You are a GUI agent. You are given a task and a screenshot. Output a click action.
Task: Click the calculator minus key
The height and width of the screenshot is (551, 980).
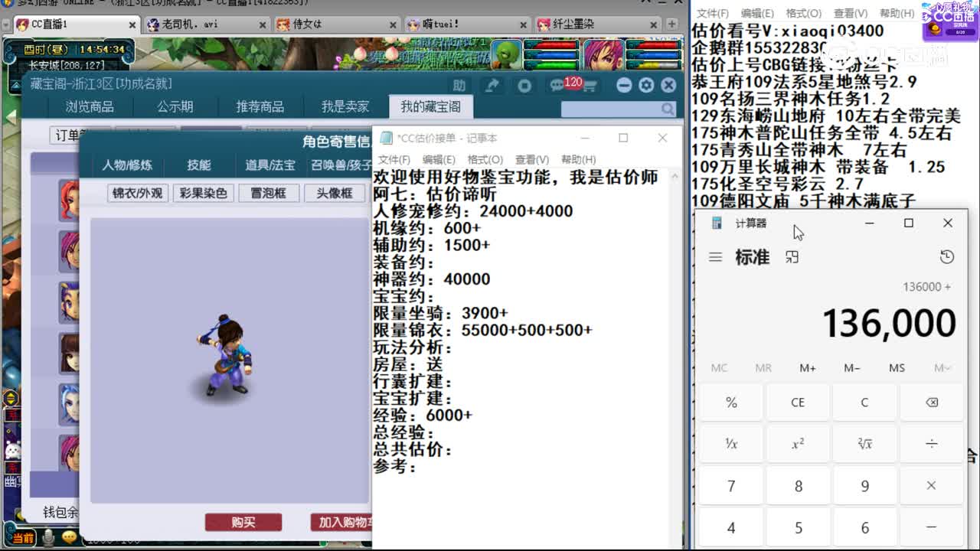931,527
